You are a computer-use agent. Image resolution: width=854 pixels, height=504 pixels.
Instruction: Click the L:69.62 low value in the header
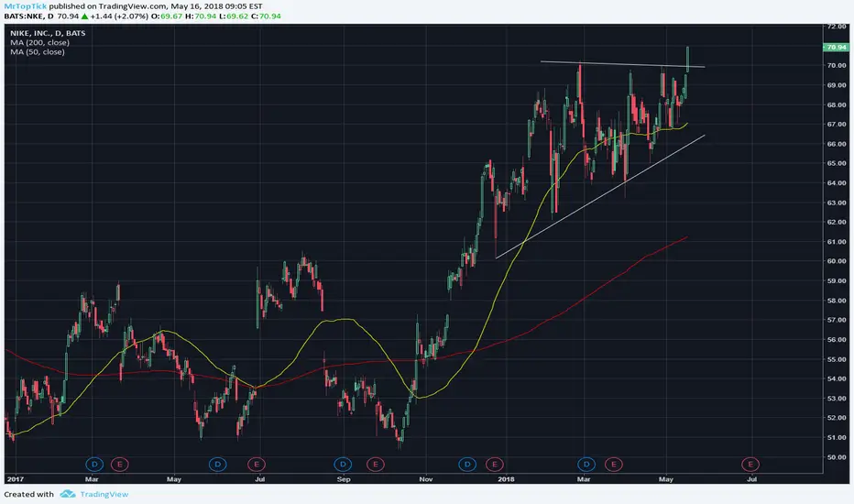[234, 16]
